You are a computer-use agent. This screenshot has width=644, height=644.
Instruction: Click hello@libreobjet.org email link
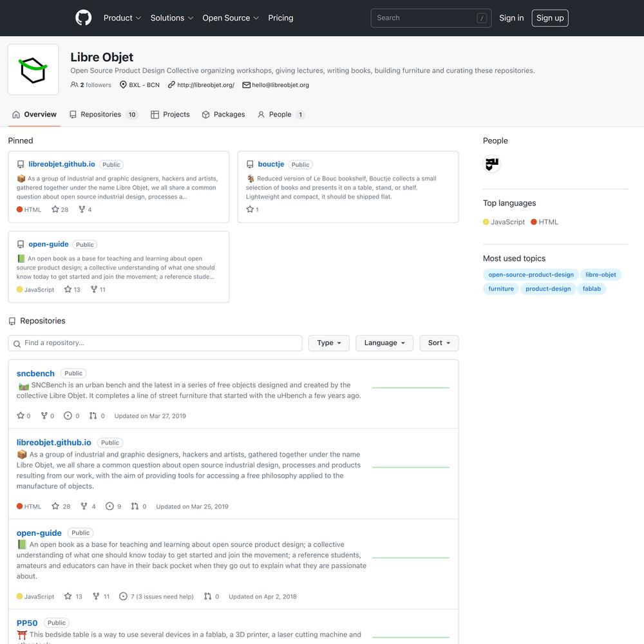point(280,85)
